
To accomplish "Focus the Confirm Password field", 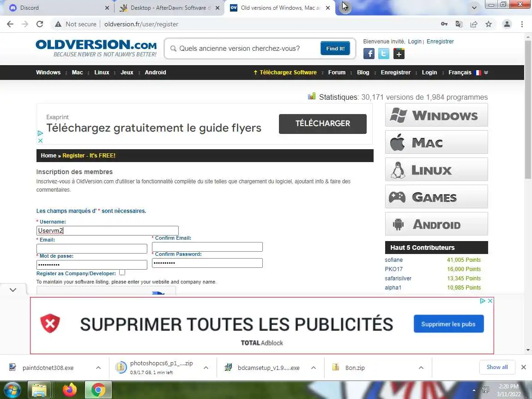I will (207, 263).
